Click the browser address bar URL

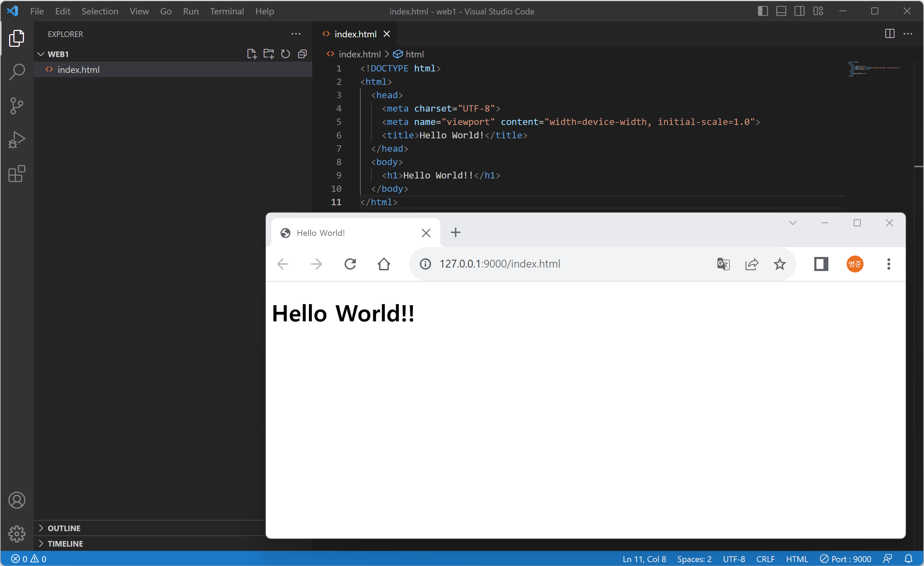point(500,264)
